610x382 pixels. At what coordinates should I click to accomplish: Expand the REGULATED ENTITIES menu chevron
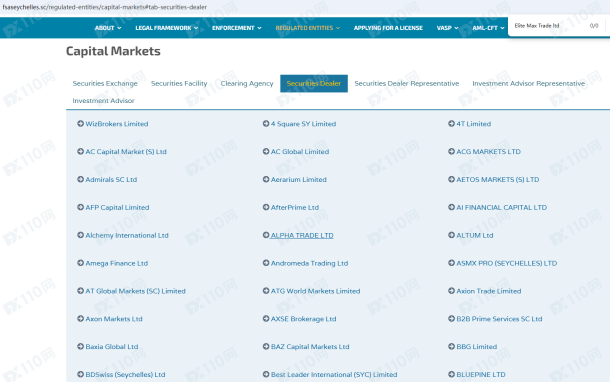coord(338,28)
